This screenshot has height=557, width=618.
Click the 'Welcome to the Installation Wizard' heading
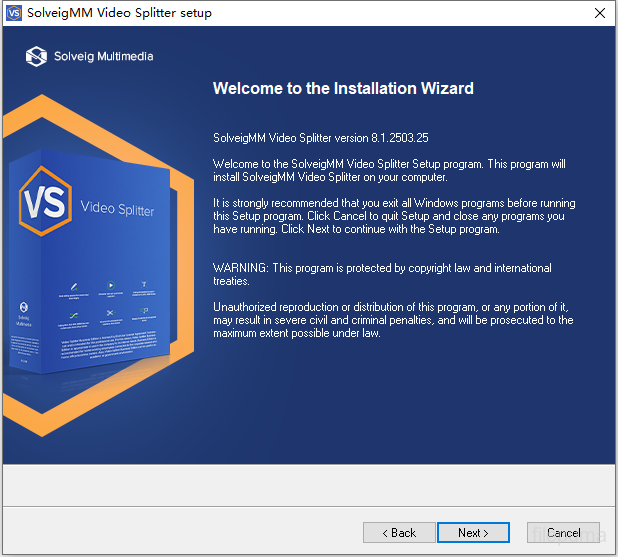[x=343, y=88]
